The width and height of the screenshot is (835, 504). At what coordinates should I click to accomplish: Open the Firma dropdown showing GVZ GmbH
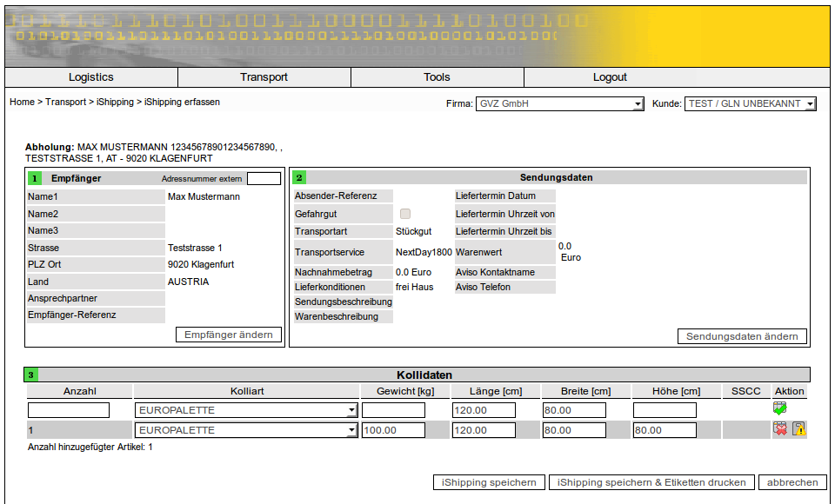(559, 104)
